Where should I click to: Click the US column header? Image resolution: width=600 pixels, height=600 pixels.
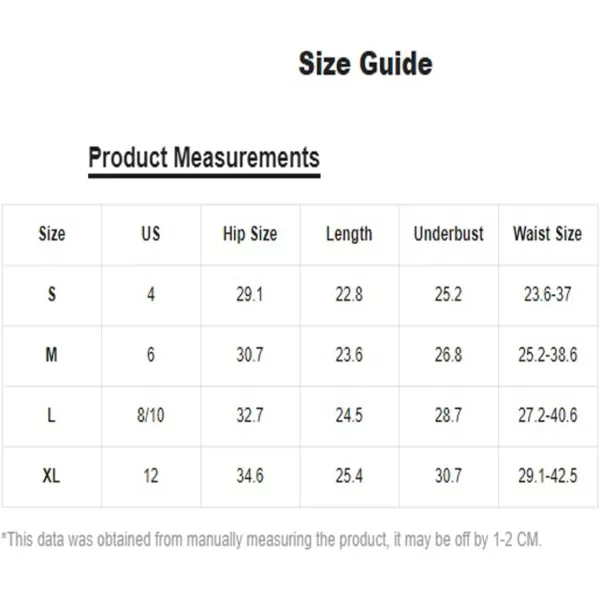point(151,233)
